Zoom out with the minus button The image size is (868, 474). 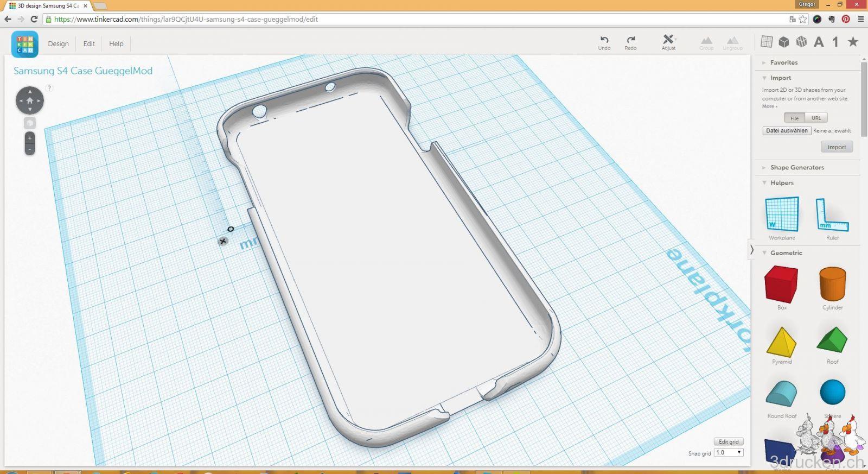[x=30, y=149]
